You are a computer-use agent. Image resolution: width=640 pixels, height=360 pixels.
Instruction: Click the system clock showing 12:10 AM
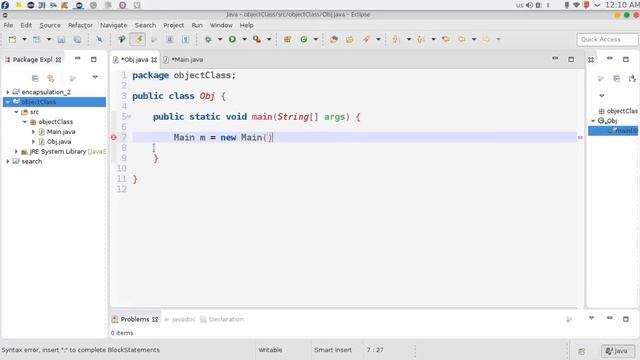click(622, 5)
